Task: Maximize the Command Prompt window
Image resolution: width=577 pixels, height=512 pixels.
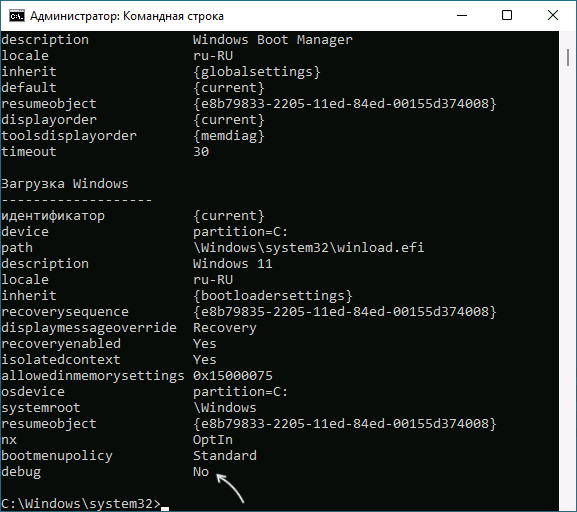Action: 507,15
